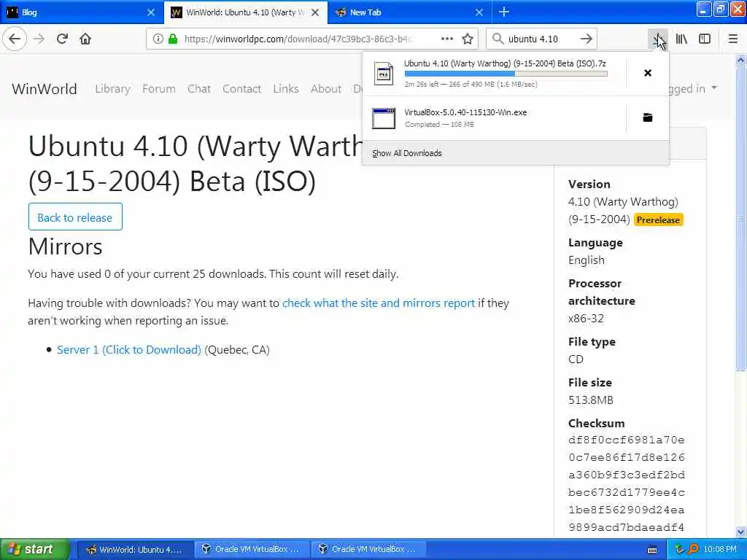747x560 pixels.
Task: Click the ubuntu 4.10 search field
Action: pos(541,39)
